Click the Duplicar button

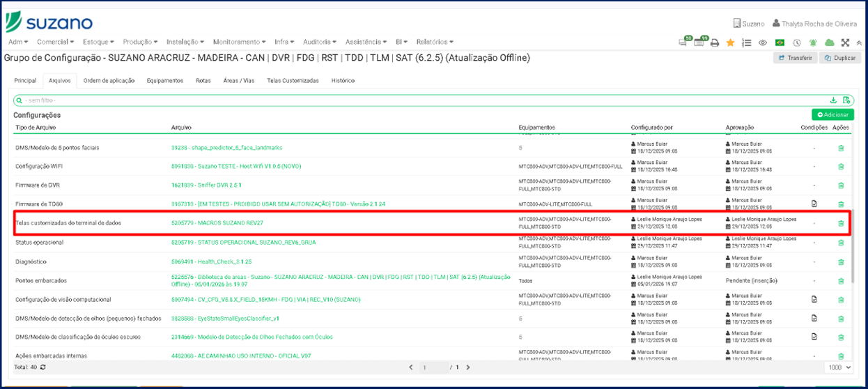(x=840, y=58)
